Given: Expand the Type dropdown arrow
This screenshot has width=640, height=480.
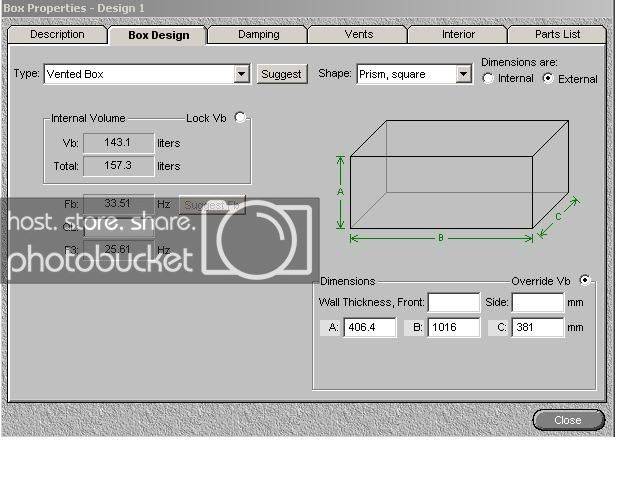Looking at the screenshot, I should pos(242,74).
